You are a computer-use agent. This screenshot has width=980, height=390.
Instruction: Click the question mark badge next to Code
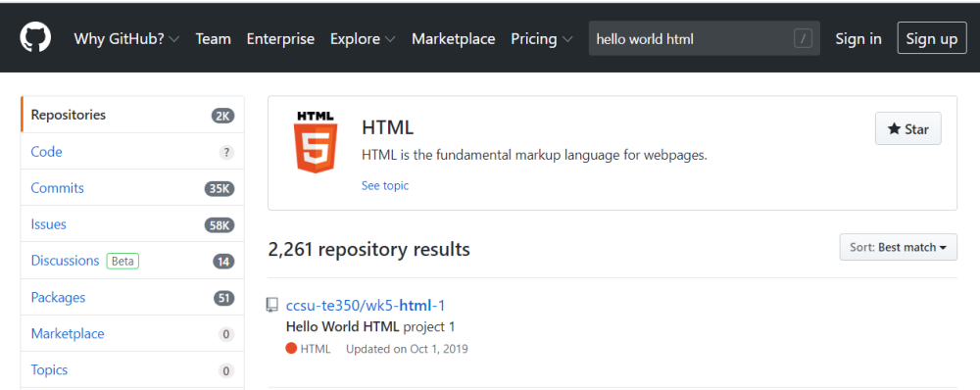point(226,152)
